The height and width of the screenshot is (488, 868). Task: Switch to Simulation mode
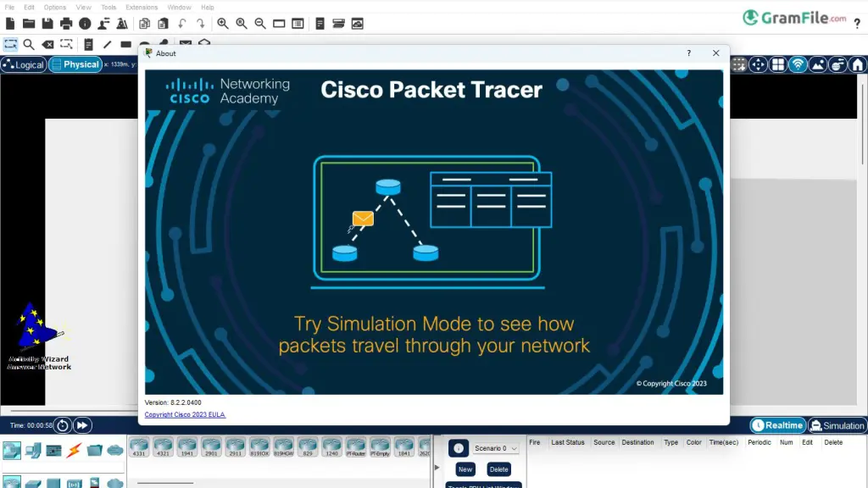[837, 425]
